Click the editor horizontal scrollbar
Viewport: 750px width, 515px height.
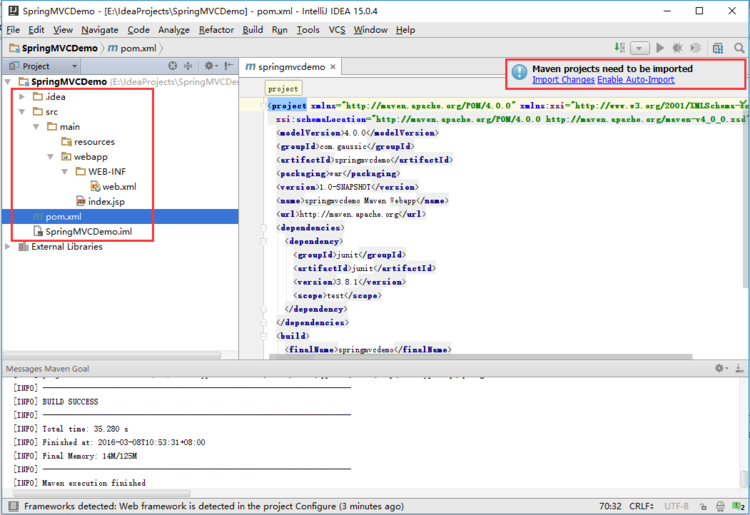click(x=481, y=357)
